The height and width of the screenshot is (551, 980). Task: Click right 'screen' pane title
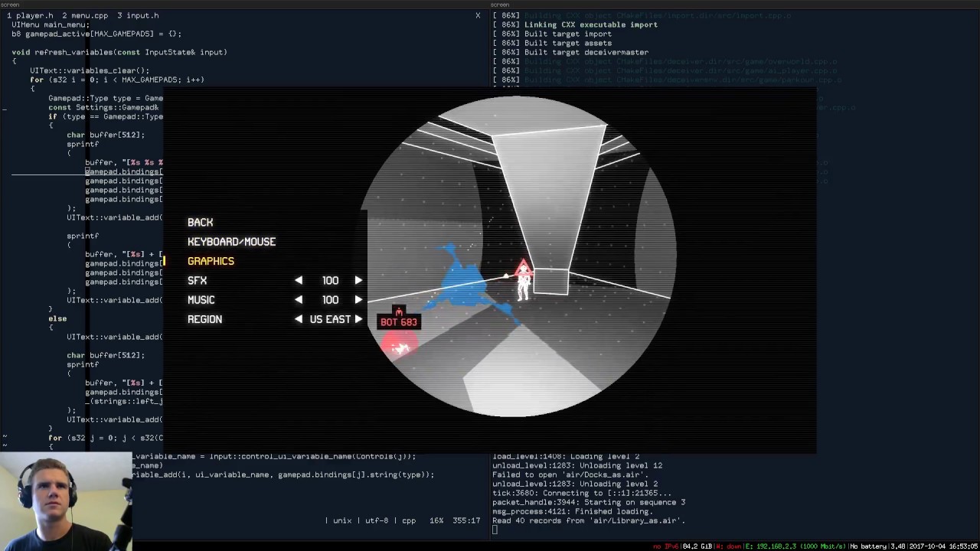click(500, 5)
